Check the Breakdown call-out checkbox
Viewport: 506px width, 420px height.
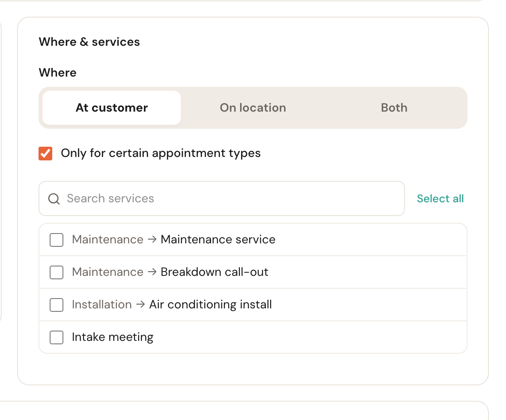click(x=57, y=272)
